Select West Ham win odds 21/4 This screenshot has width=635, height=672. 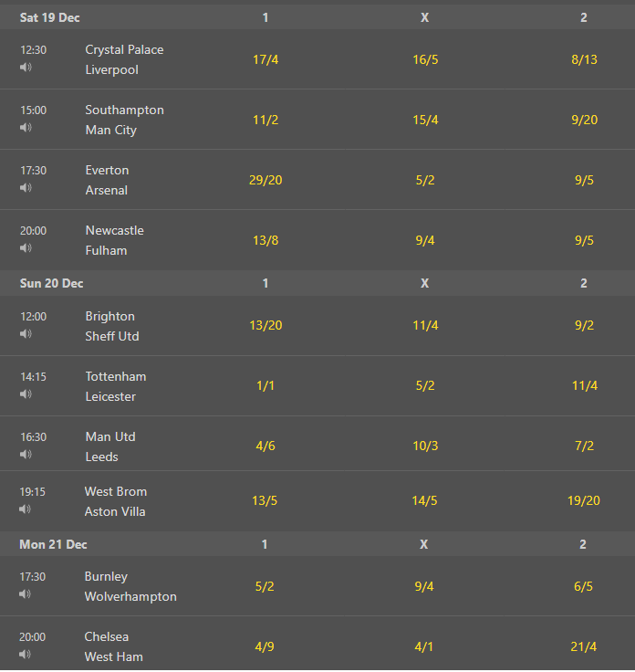(583, 646)
